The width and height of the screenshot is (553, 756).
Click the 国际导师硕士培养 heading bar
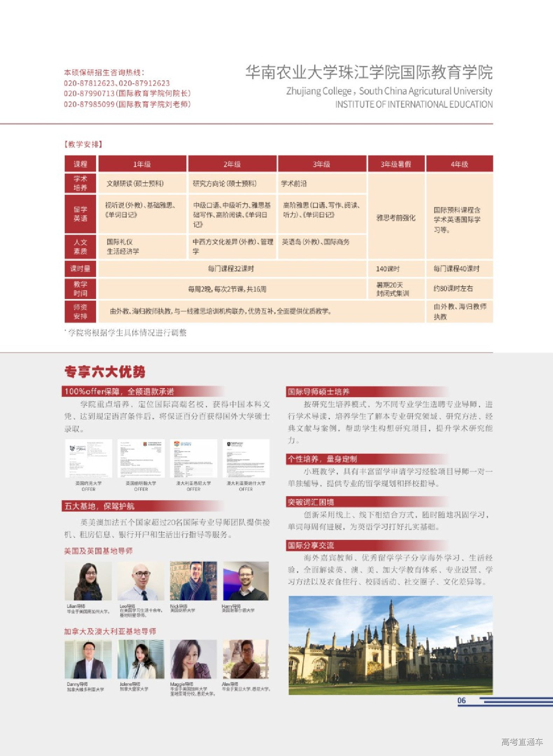click(318, 392)
